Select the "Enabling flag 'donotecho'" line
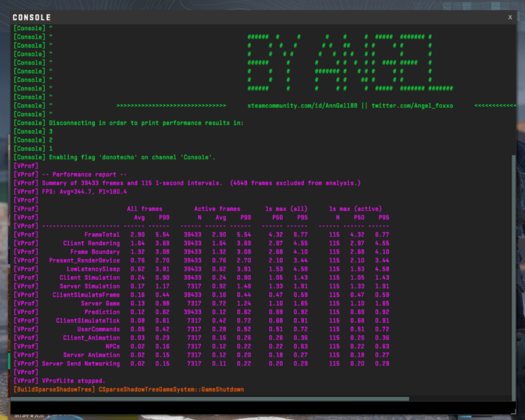 132,157
